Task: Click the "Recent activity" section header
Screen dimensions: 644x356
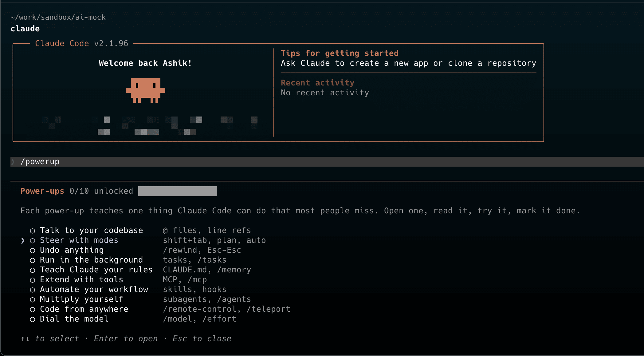Action: click(317, 82)
